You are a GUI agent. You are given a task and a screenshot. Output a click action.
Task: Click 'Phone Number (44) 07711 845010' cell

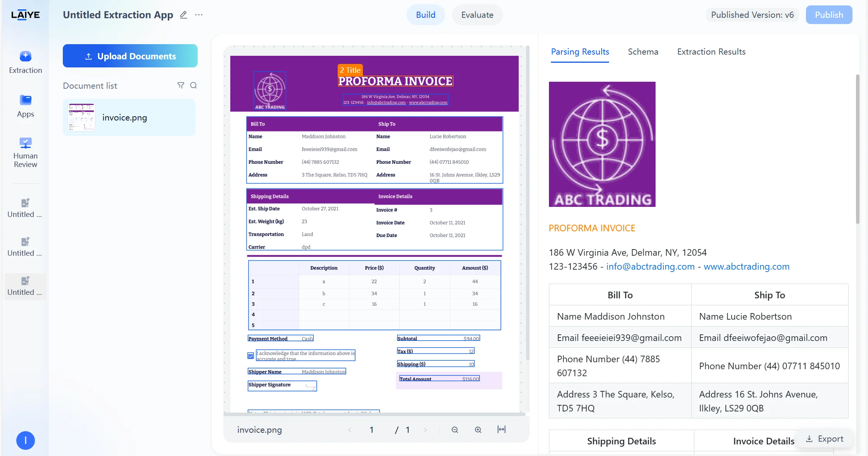click(x=770, y=366)
